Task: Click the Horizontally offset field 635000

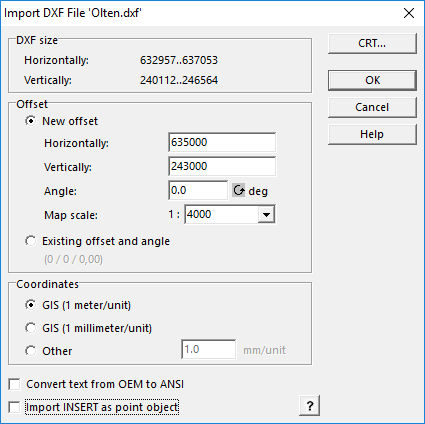Action: point(222,142)
